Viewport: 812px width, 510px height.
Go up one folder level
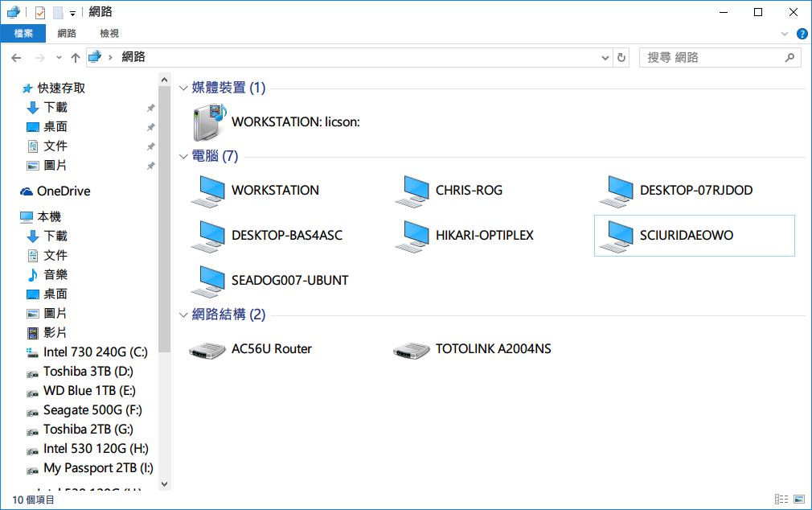pyautogui.click(x=76, y=58)
